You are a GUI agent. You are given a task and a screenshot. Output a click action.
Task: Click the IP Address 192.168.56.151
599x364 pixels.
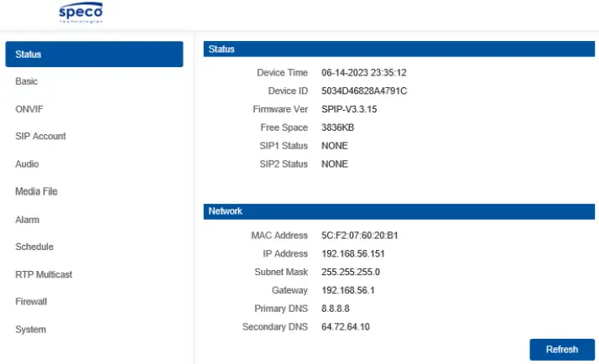tap(353, 254)
